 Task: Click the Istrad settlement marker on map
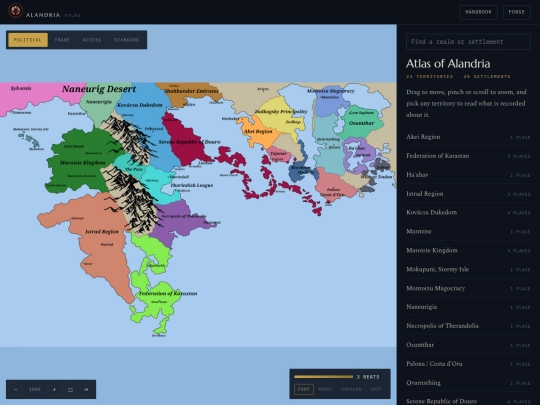(107, 245)
